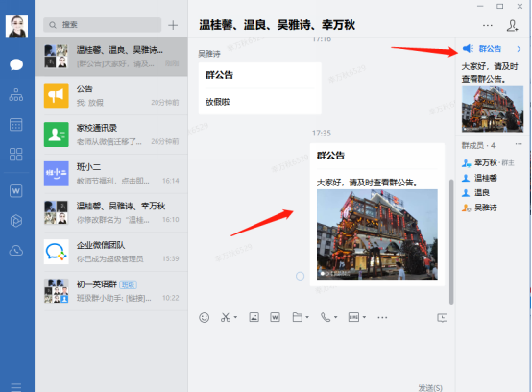The height and width of the screenshot is (392, 532).
Task: Open the Workbench apps grid icon
Action: coord(16,155)
